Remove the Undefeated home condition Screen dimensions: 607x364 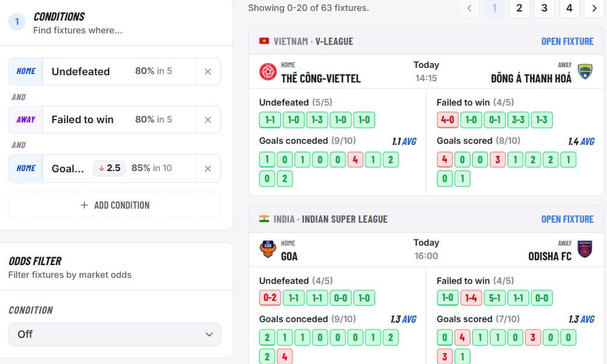point(208,72)
